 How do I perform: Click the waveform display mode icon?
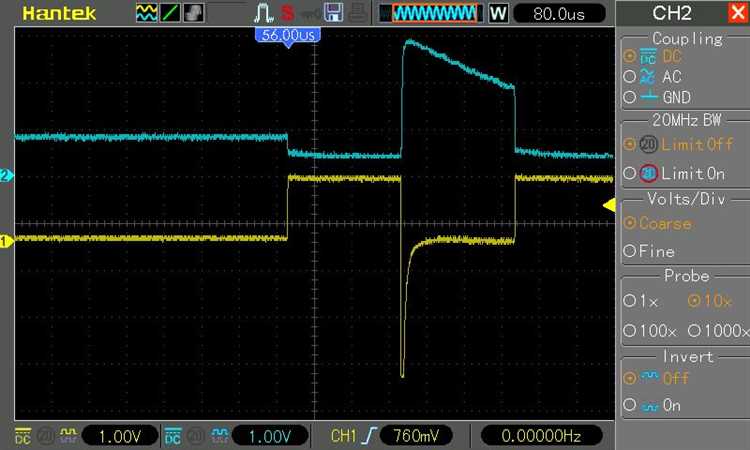tap(146, 13)
